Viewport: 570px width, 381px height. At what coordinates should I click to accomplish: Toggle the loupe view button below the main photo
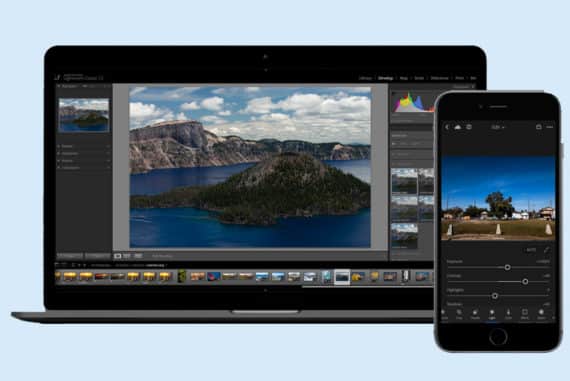coord(117,256)
